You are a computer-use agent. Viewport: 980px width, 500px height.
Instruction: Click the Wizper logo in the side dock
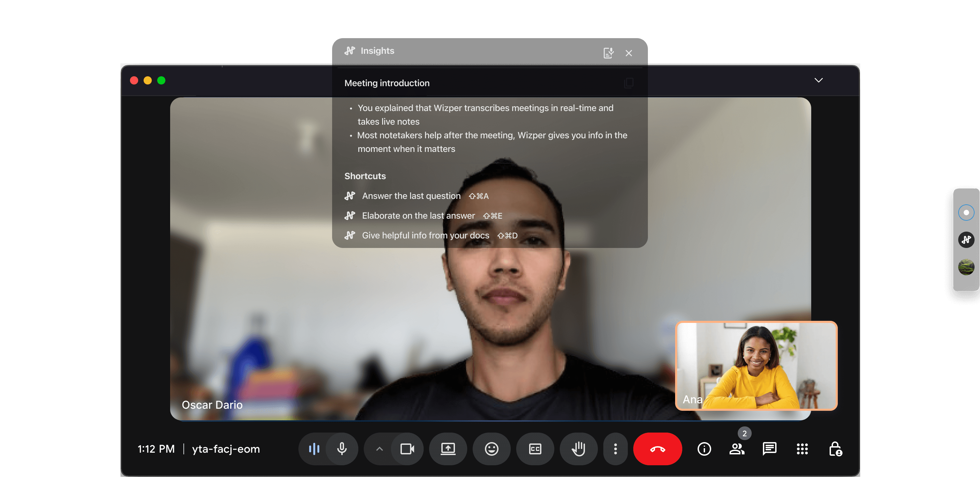(x=966, y=239)
